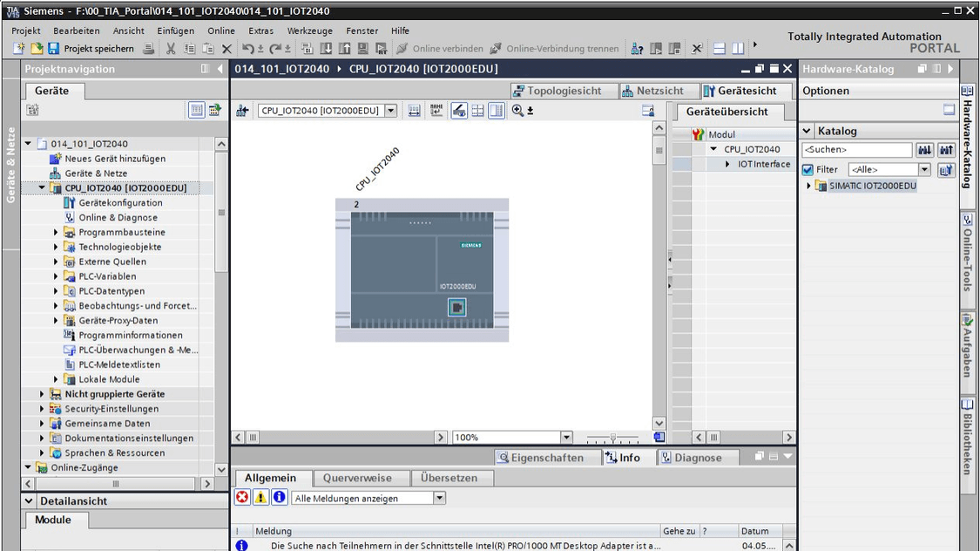
Task: Expand the IOT Interface row
Action: tap(727, 164)
